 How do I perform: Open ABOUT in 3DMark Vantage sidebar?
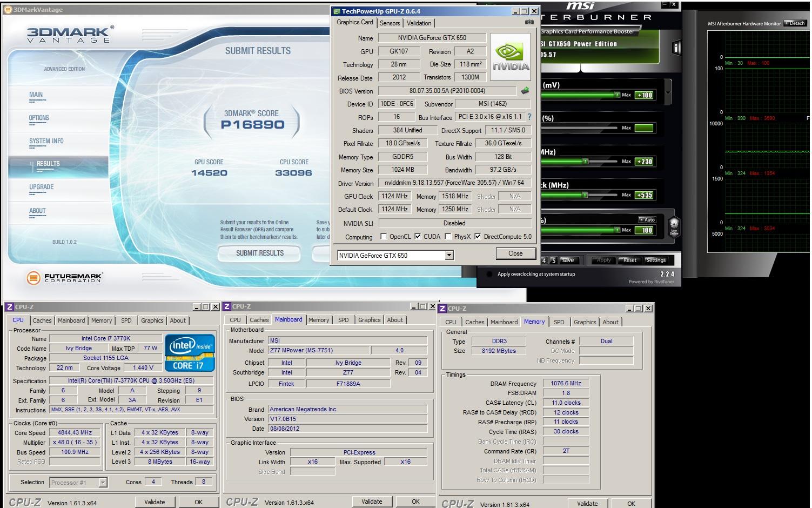pyautogui.click(x=37, y=211)
